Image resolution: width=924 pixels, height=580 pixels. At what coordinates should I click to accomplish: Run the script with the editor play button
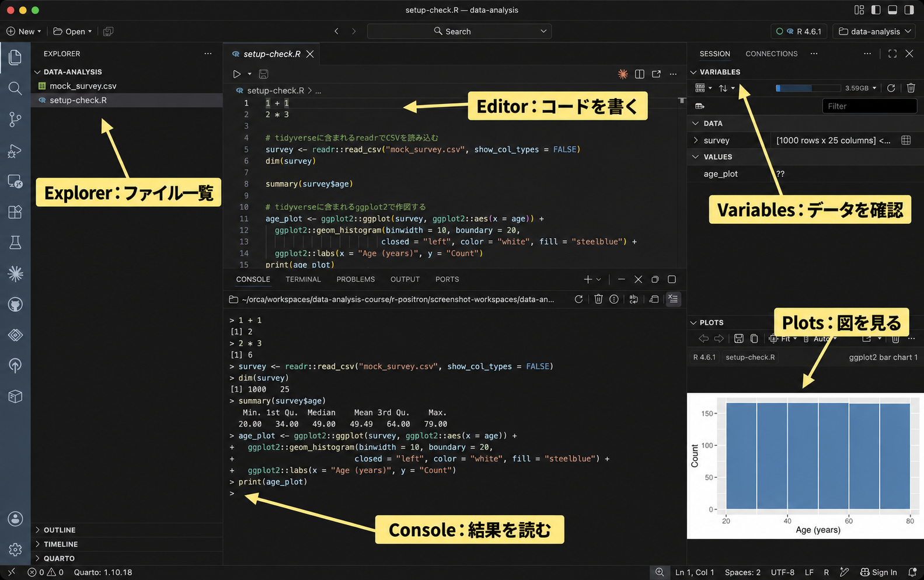click(x=236, y=74)
